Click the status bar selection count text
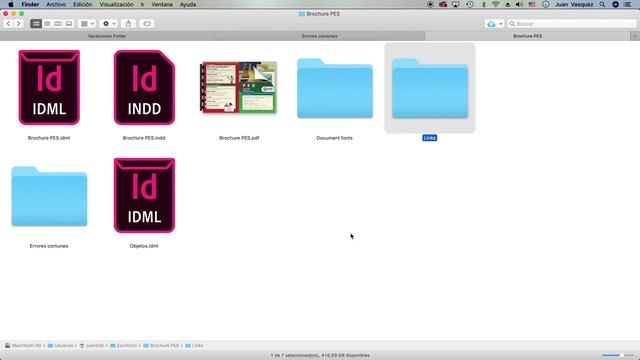The image size is (640, 360). coord(320,355)
